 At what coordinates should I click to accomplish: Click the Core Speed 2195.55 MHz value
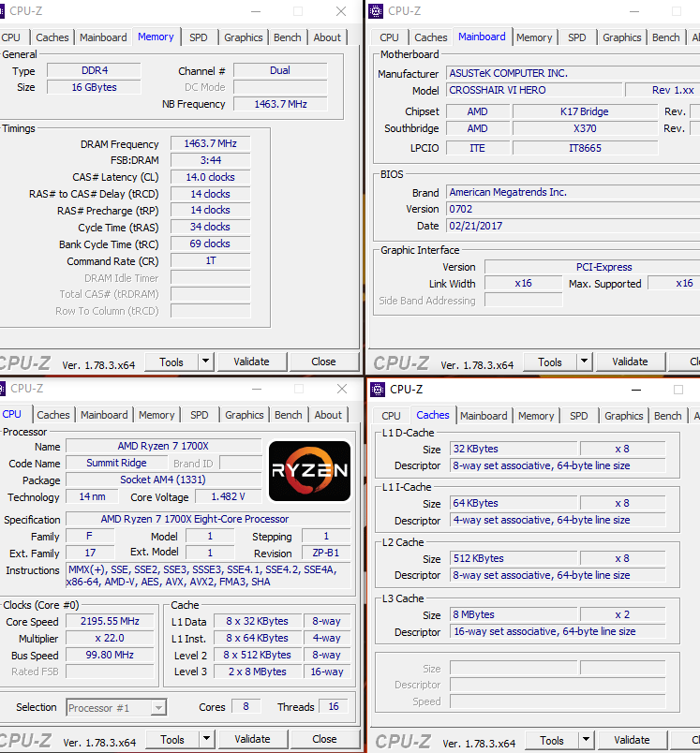point(110,622)
